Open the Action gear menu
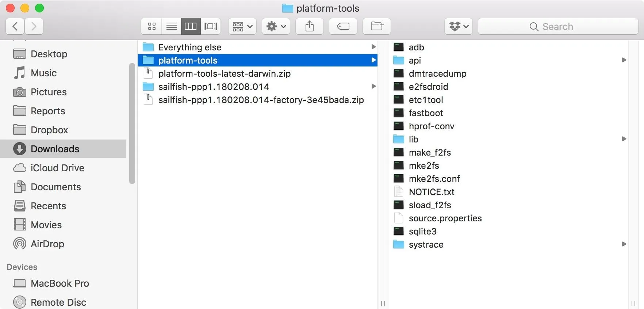Image resolution: width=644 pixels, height=309 pixels. [276, 26]
